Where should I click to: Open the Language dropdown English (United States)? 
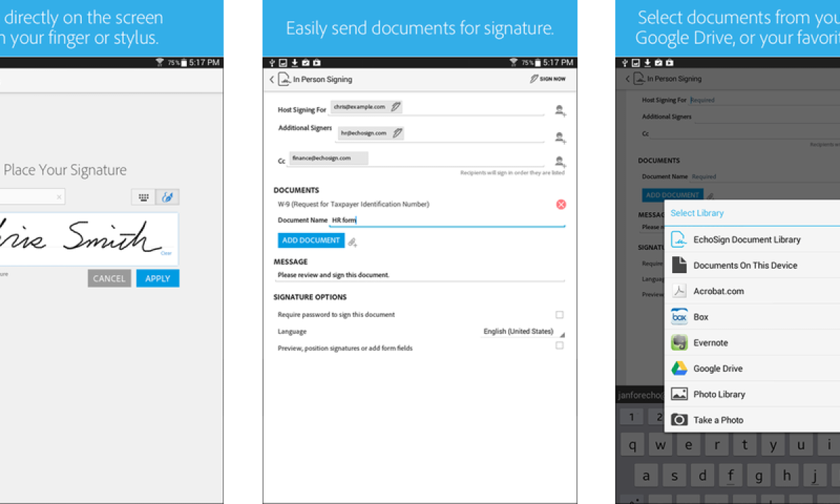(522, 332)
